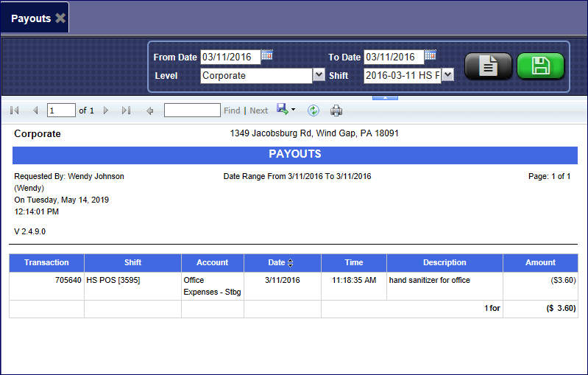The height and width of the screenshot is (375, 588).
Task: Click the first page navigation icon
Action: [15, 111]
